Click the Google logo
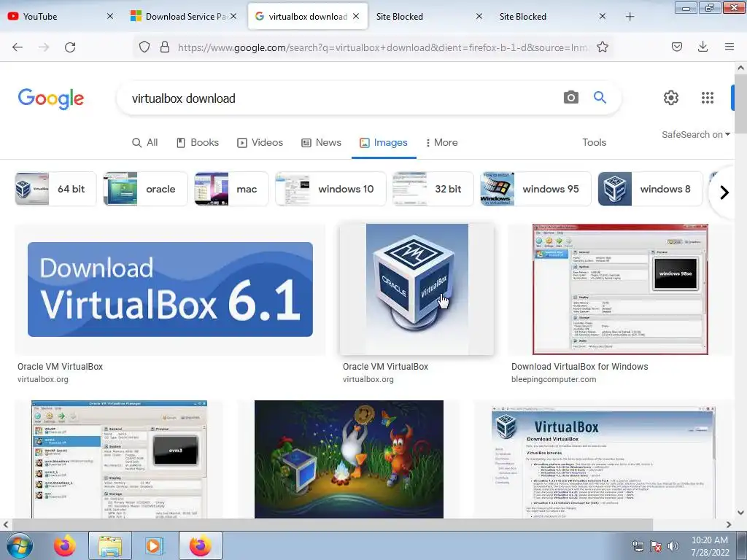The image size is (747, 560). point(51,98)
